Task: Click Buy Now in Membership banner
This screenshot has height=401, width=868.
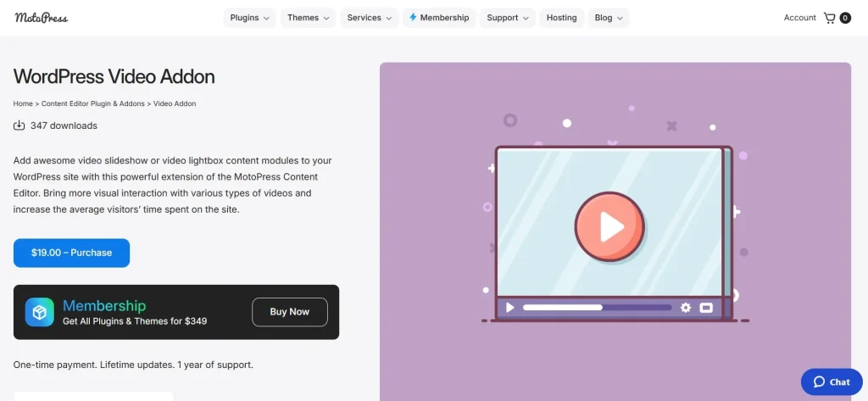Action: point(290,312)
